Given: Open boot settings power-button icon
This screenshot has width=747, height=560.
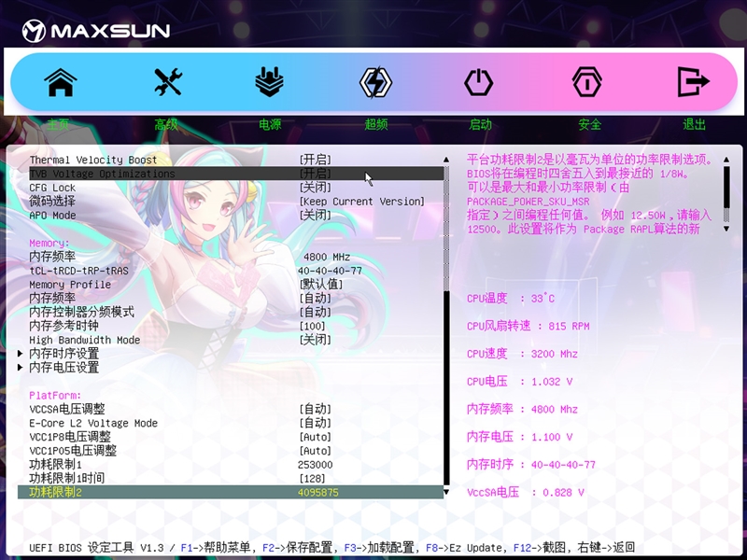Looking at the screenshot, I should coord(478,82).
